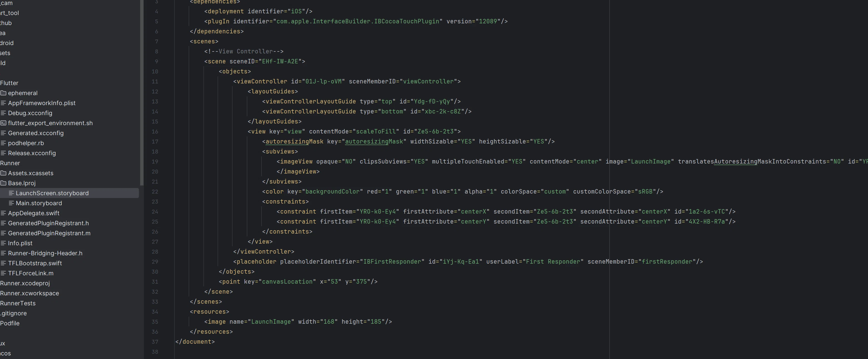Click the Info.plist file icon
Viewport: 868px width, 359px height.
pyautogui.click(x=3, y=243)
